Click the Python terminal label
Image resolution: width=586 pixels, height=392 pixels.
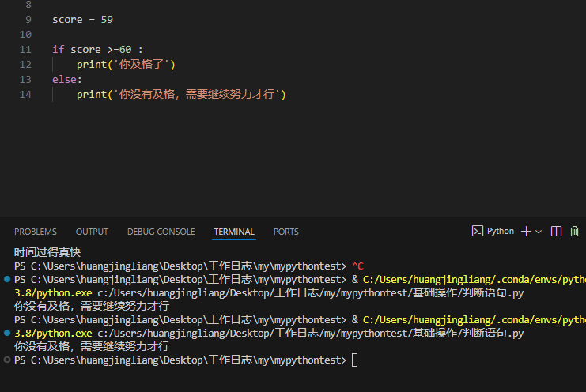501,231
